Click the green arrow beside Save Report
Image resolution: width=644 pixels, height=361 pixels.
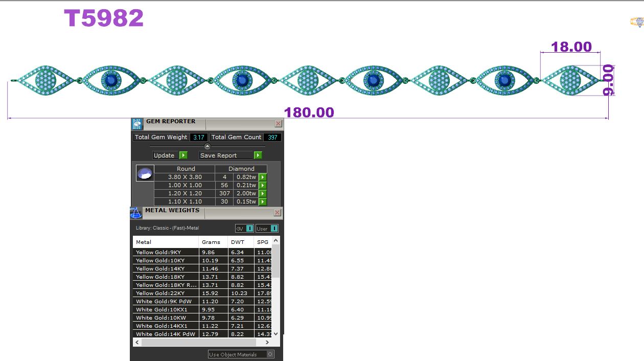(258, 155)
